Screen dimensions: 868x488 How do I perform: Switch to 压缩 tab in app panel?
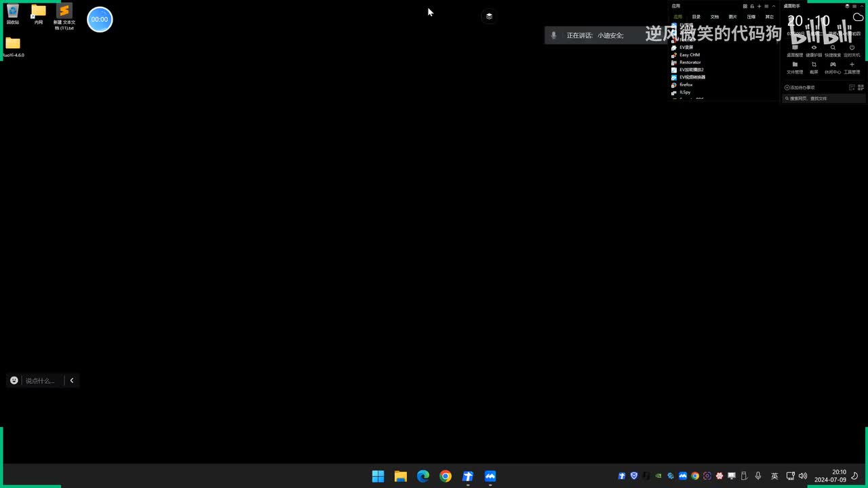751,17
